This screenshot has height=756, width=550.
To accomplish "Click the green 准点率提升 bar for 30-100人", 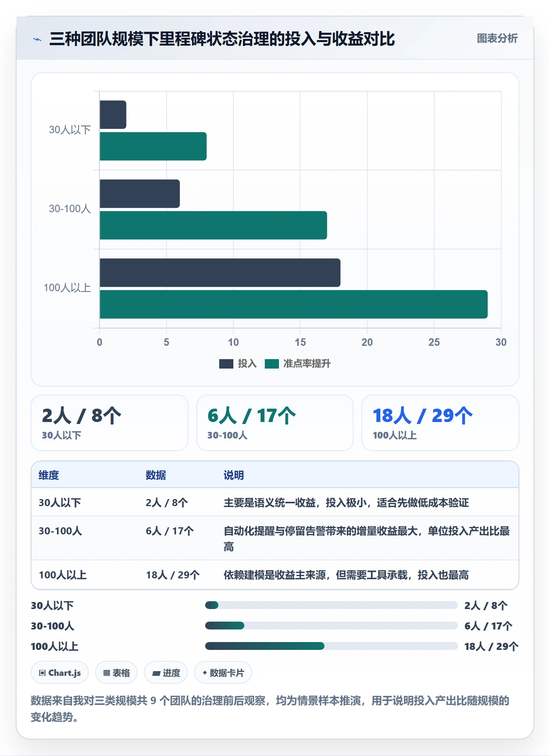I will [213, 225].
